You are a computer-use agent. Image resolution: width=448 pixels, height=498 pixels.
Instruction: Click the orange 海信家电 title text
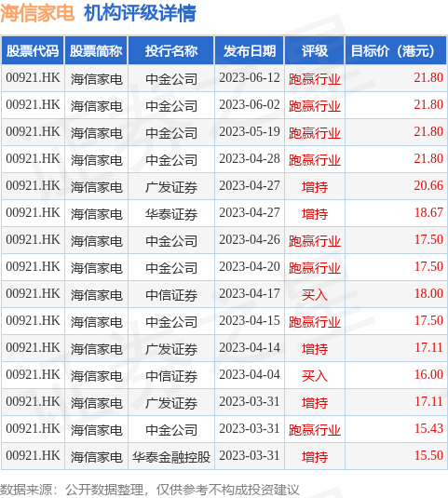[37, 13]
